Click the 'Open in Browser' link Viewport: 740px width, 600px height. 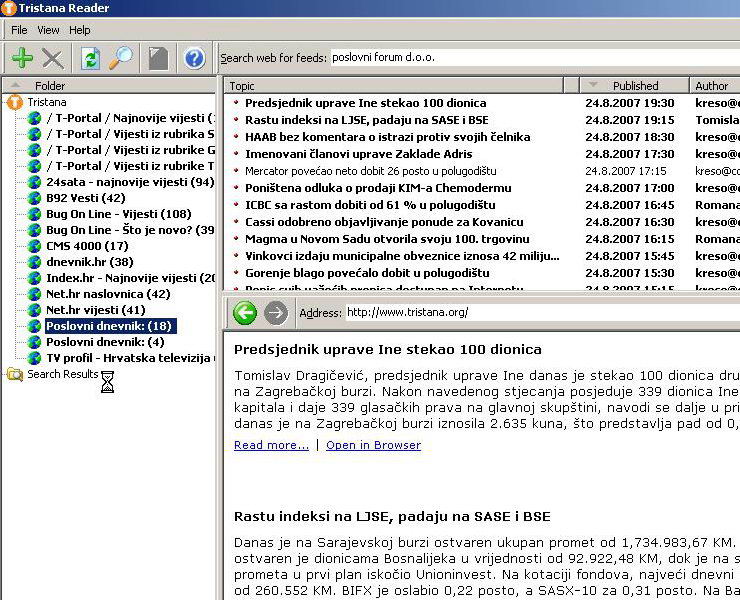pyautogui.click(x=373, y=445)
